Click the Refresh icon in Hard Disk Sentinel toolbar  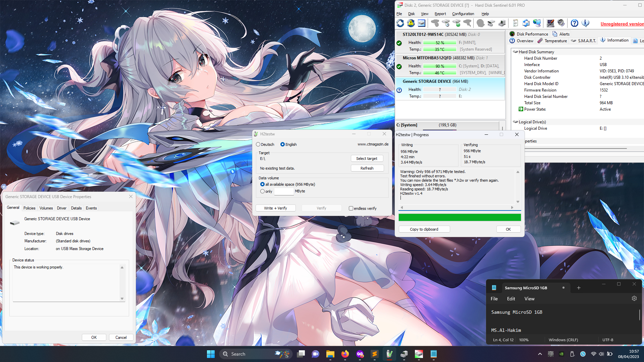click(x=400, y=23)
